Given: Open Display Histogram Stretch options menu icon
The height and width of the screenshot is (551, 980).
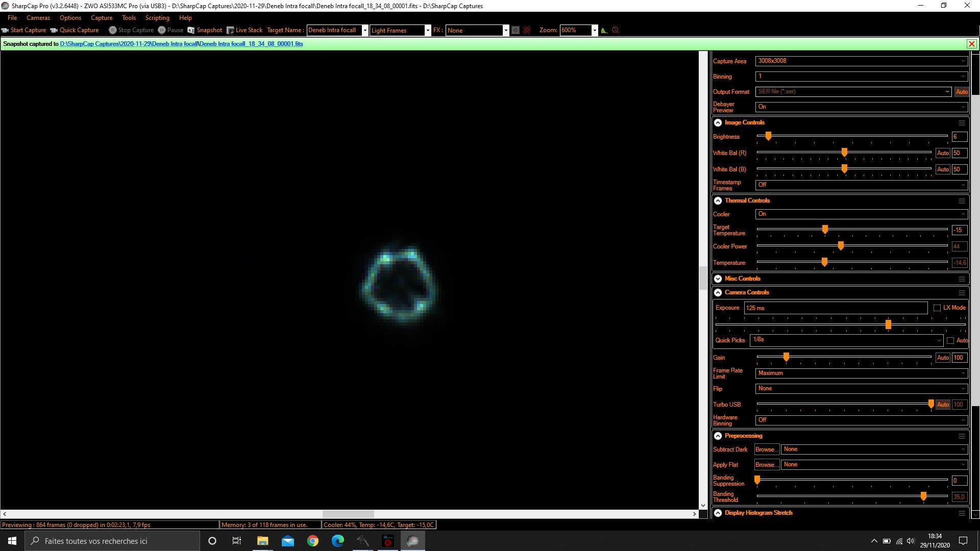Looking at the screenshot, I should (962, 513).
